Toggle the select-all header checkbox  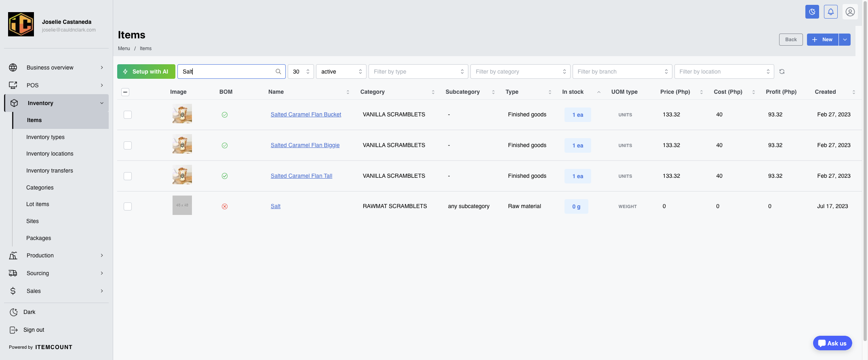125,92
